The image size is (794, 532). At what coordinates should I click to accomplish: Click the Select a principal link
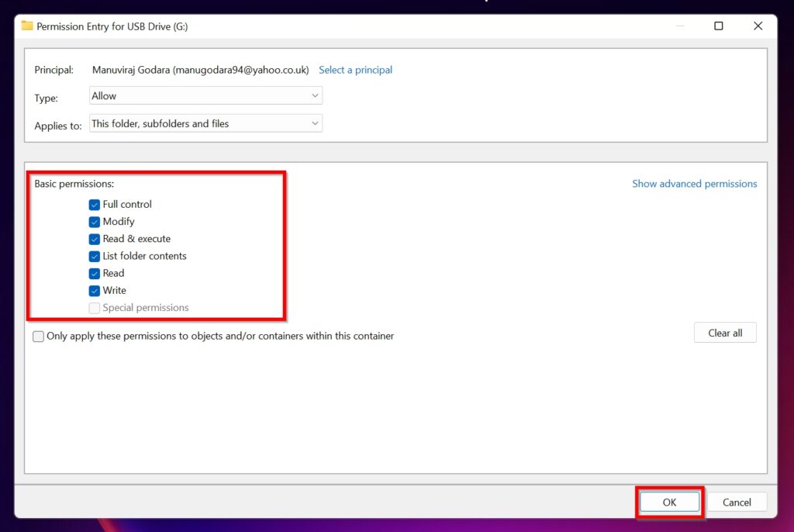coord(355,70)
